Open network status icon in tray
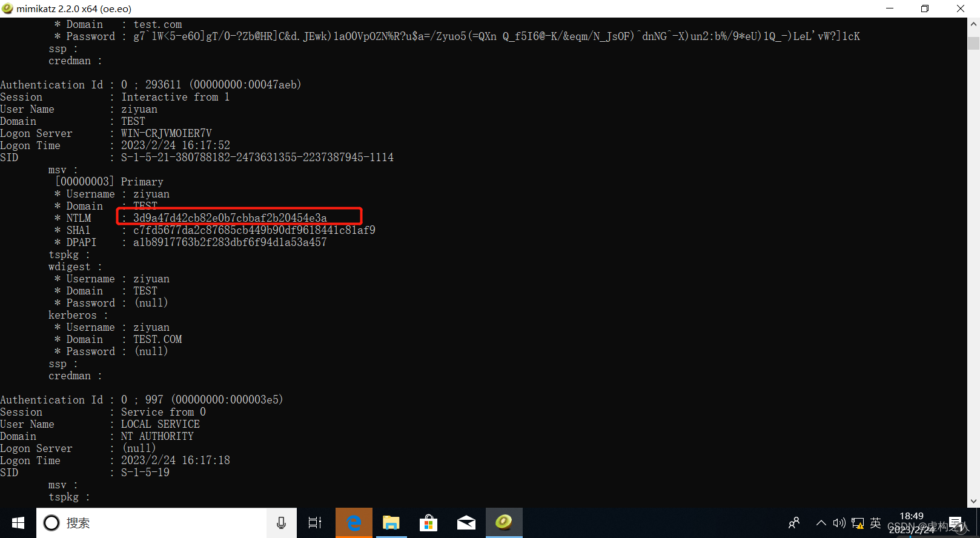The width and height of the screenshot is (980, 538). tap(858, 523)
